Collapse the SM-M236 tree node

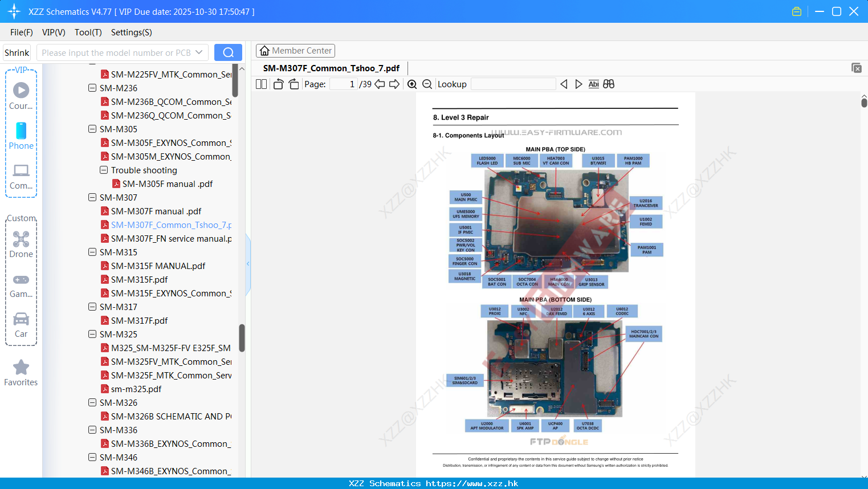[x=92, y=88]
